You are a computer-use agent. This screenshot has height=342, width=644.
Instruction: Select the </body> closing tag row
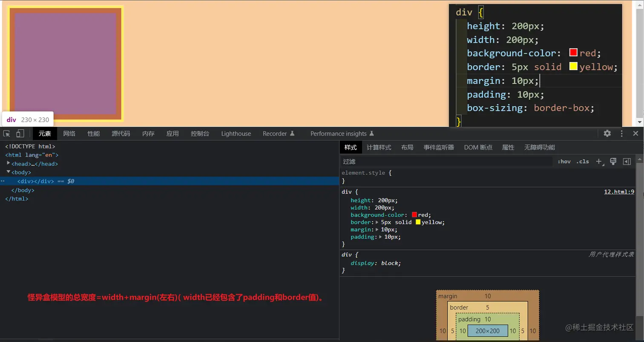click(23, 190)
